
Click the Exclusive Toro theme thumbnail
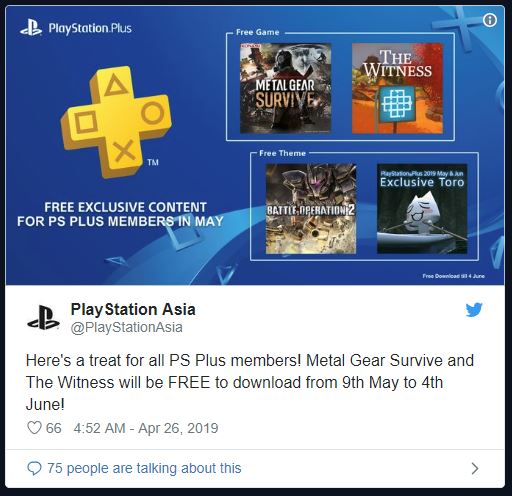point(422,209)
